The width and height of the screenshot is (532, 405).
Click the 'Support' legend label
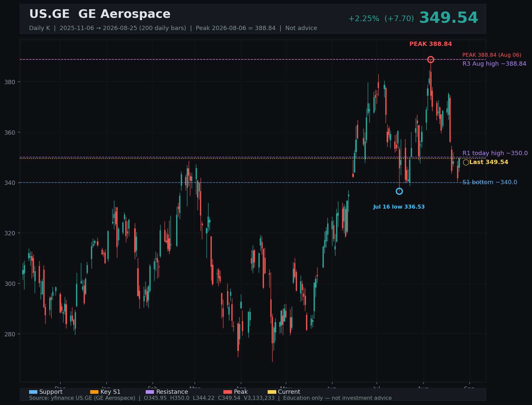(x=51, y=392)
